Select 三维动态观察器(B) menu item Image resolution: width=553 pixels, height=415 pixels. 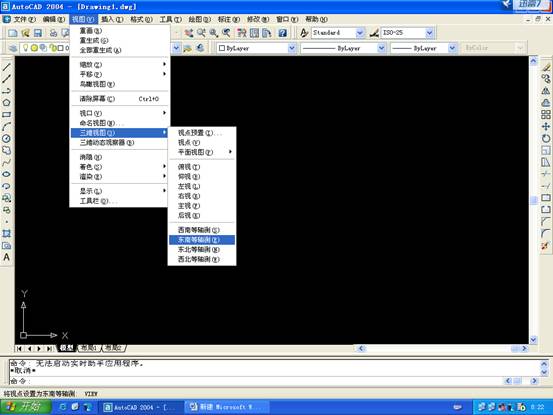pyautogui.click(x=120, y=143)
